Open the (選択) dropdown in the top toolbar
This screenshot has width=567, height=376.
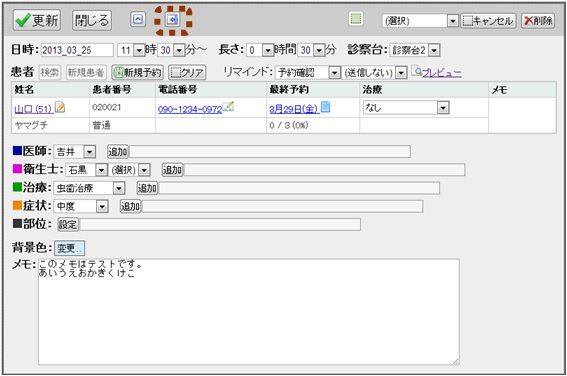tap(420, 21)
